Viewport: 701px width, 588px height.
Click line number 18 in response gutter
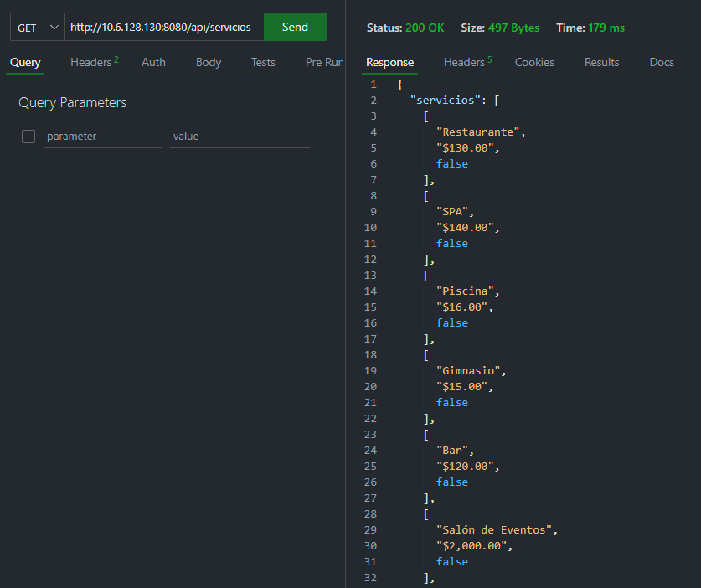[x=370, y=355]
